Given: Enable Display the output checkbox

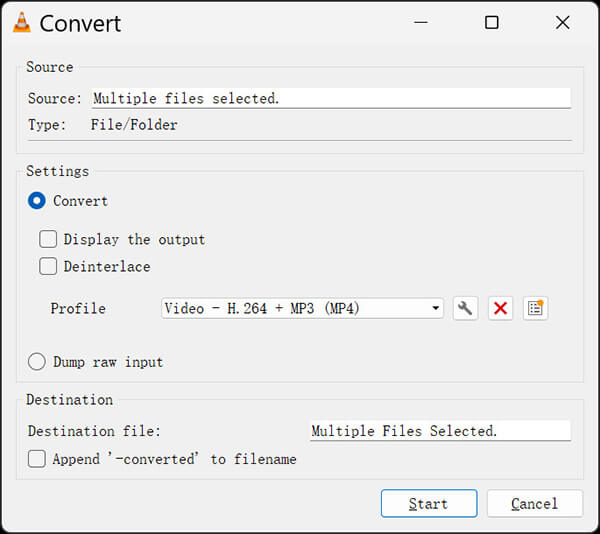Looking at the screenshot, I should [x=48, y=239].
